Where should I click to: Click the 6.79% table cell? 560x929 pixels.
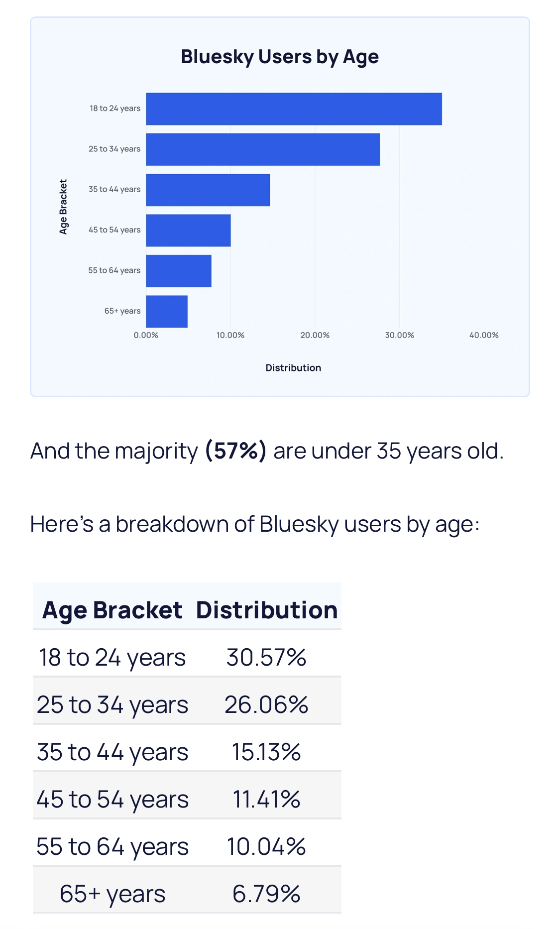tap(266, 894)
